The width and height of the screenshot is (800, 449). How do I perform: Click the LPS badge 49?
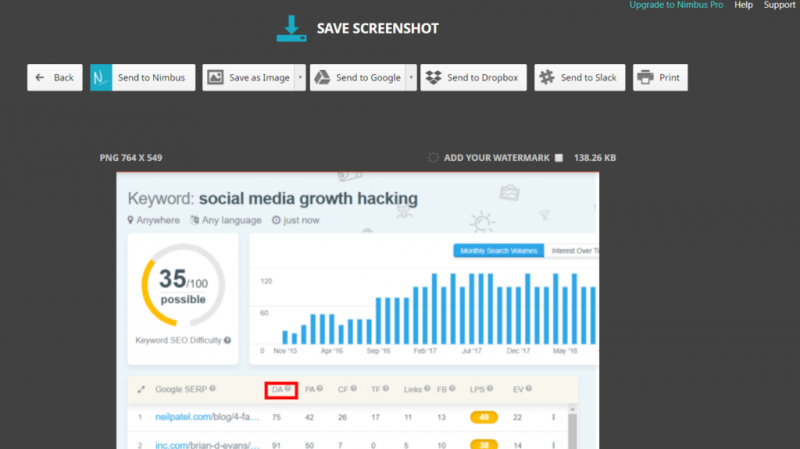click(x=484, y=417)
